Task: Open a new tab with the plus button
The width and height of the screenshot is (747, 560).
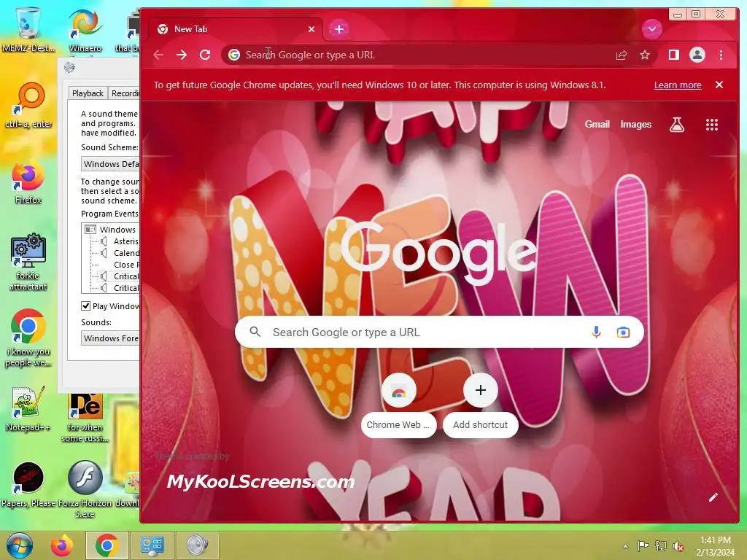Action: 338,29
